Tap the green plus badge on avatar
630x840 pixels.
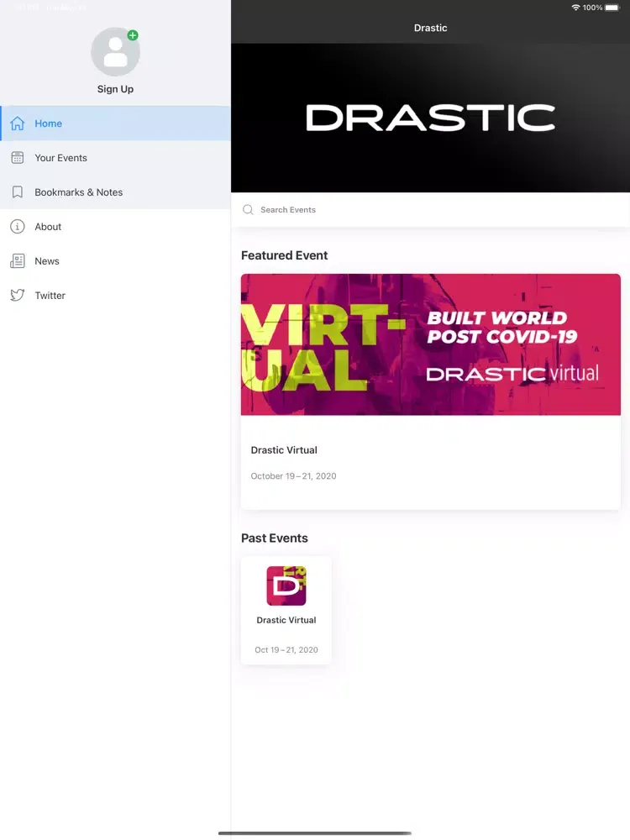point(133,35)
